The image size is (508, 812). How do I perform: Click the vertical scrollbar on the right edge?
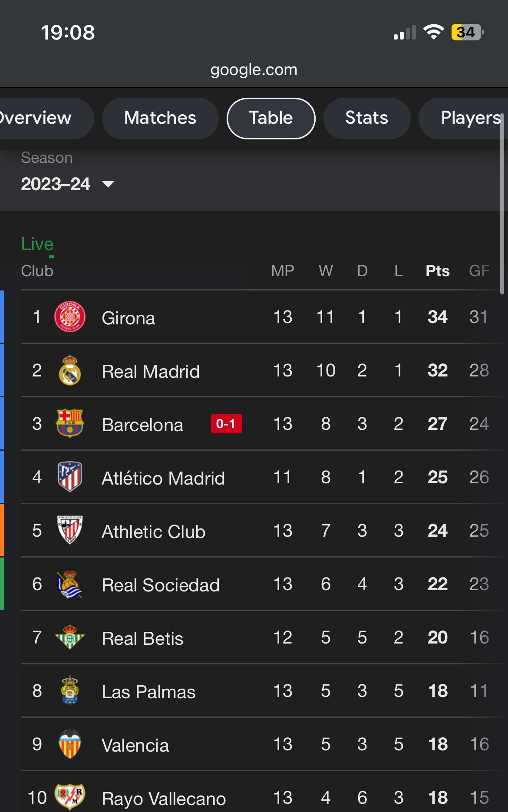tap(502, 204)
